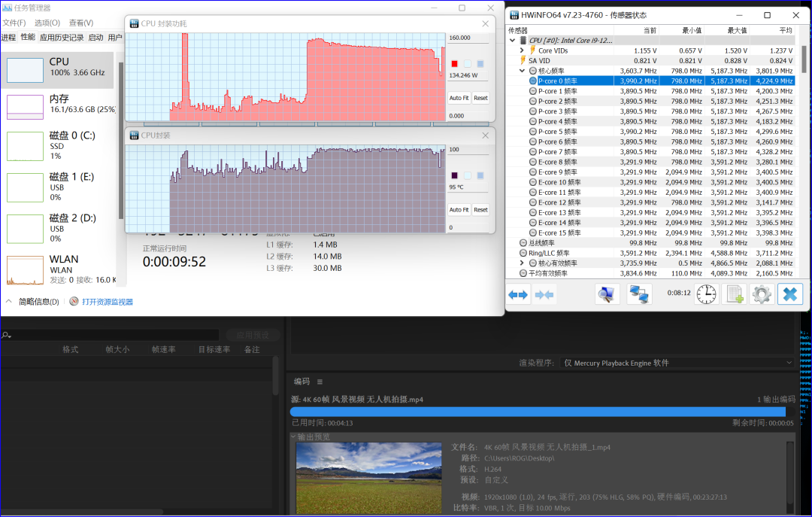Collapse the CPU #0 Intel Core i9 section

click(512, 40)
